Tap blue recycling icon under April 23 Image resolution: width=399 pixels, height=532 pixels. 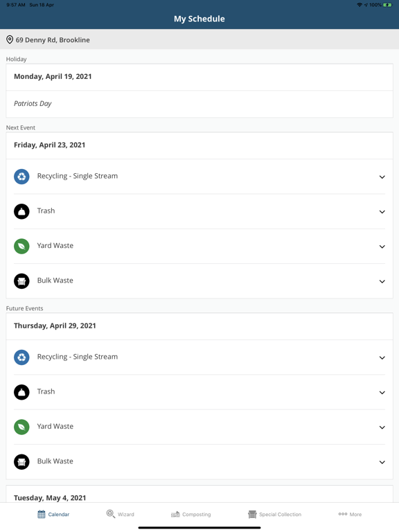coord(21,177)
